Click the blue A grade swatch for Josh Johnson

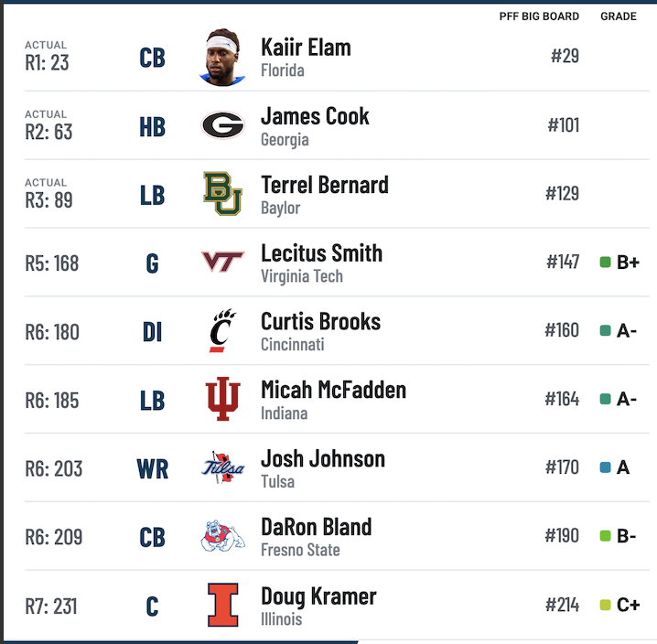click(x=605, y=467)
